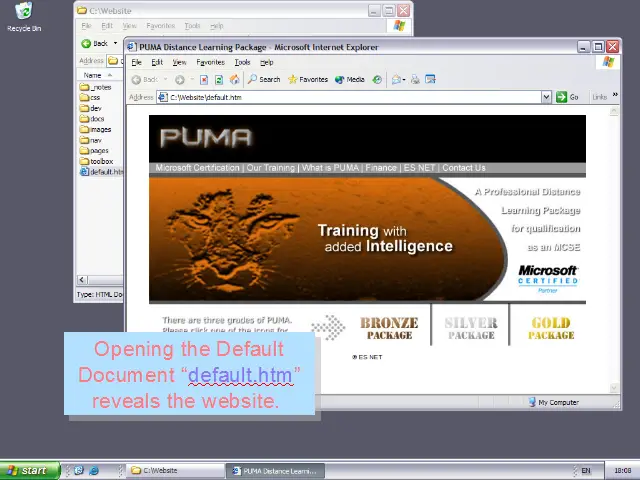Click the Gold Package icon

coord(551,328)
